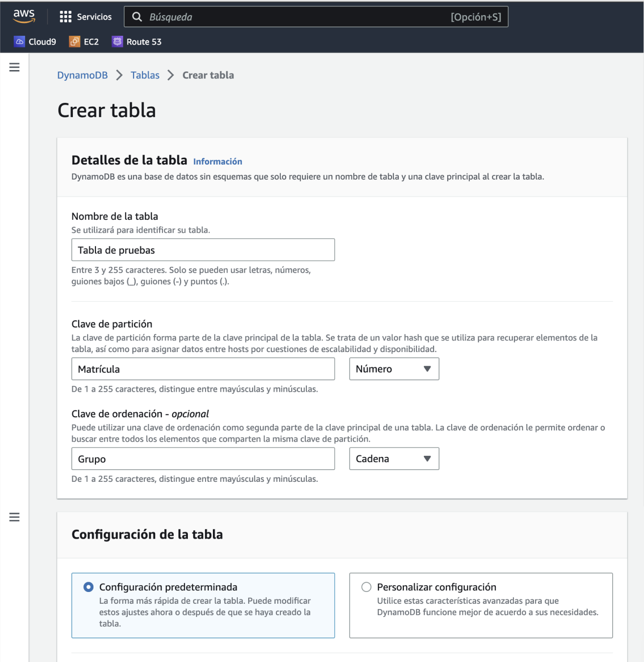Open the Información link beside Detalles de la tabla

(x=218, y=162)
